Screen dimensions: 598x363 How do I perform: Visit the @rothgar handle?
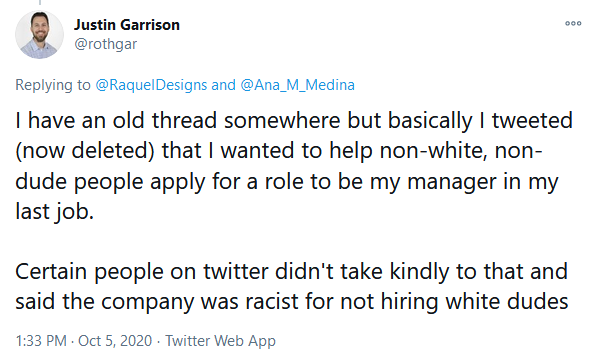(106, 44)
